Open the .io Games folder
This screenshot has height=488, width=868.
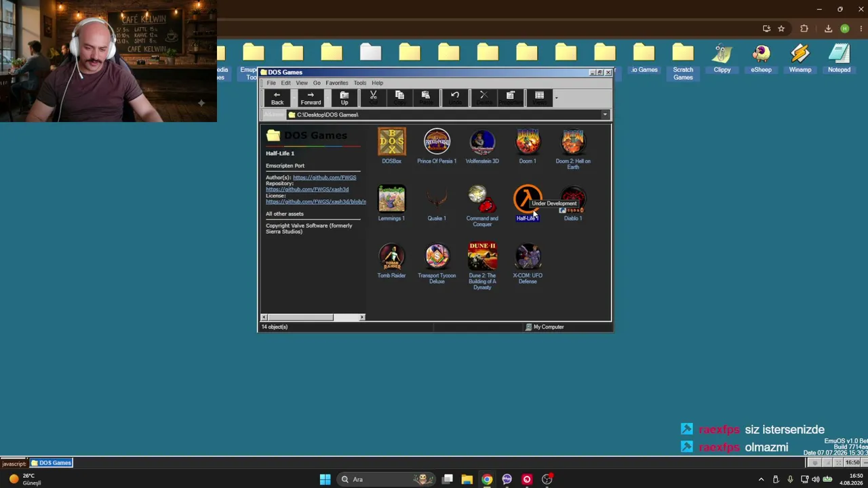(644, 53)
